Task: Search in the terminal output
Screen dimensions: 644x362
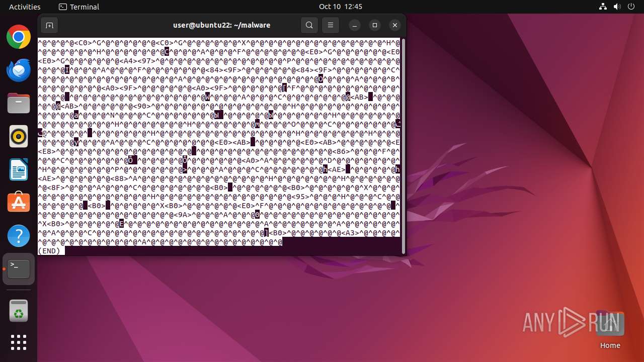Action: pyautogui.click(x=309, y=25)
